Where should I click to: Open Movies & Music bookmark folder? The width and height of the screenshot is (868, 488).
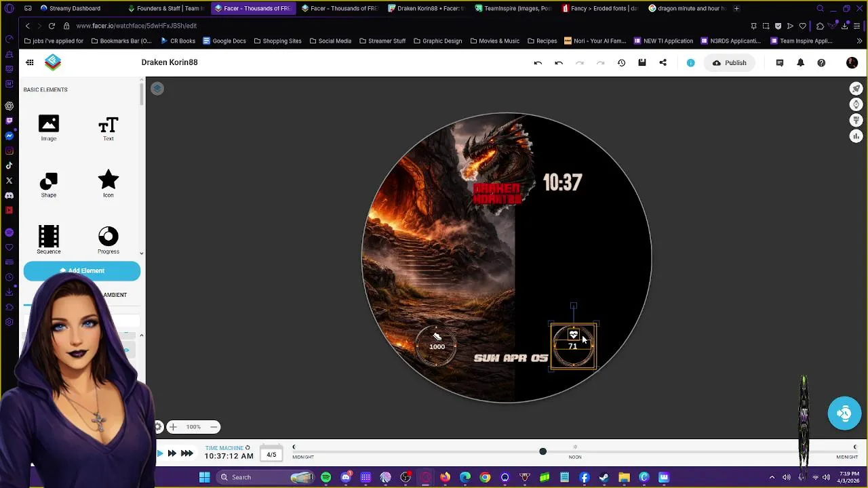[x=494, y=41]
